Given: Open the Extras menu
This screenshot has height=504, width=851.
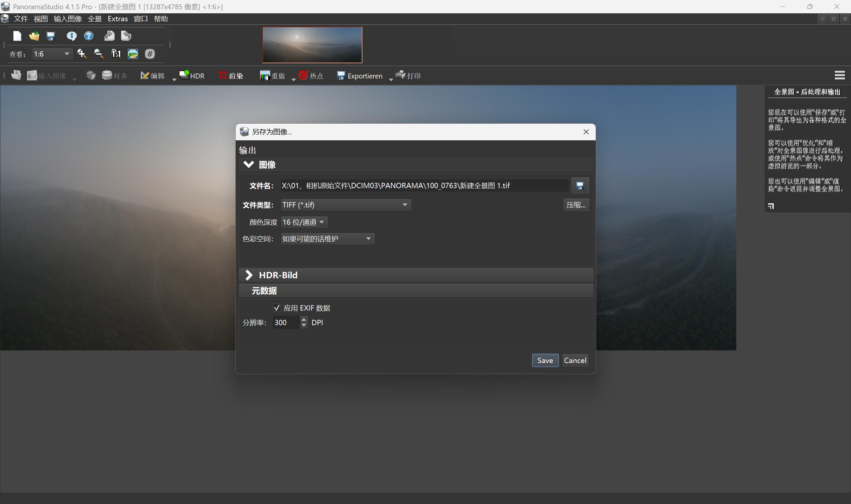Looking at the screenshot, I should click(117, 19).
